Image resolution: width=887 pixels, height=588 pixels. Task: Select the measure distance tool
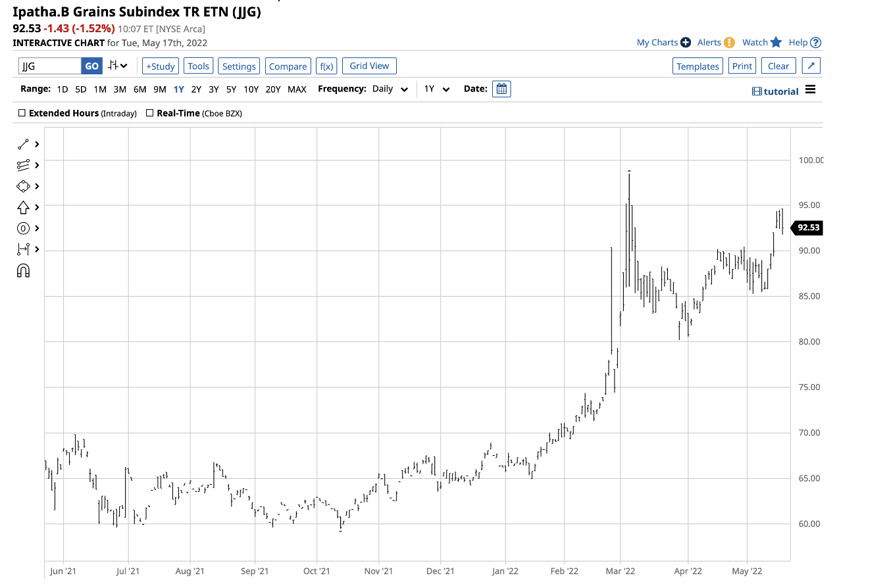(23, 249)
